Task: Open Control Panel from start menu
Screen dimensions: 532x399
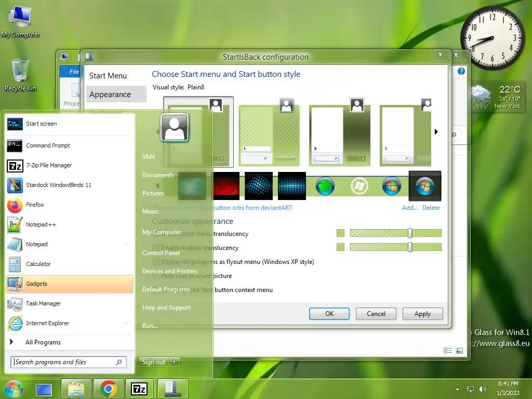Action: 161,253
